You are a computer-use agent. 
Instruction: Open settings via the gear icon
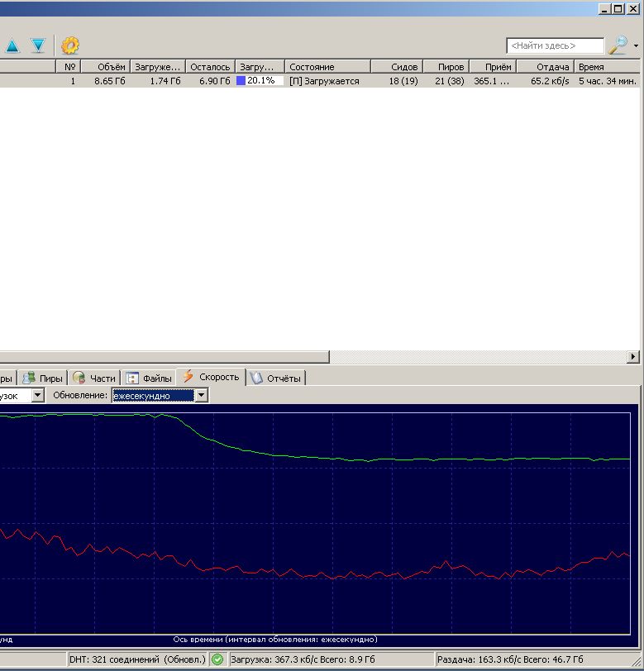pos(70,45)
